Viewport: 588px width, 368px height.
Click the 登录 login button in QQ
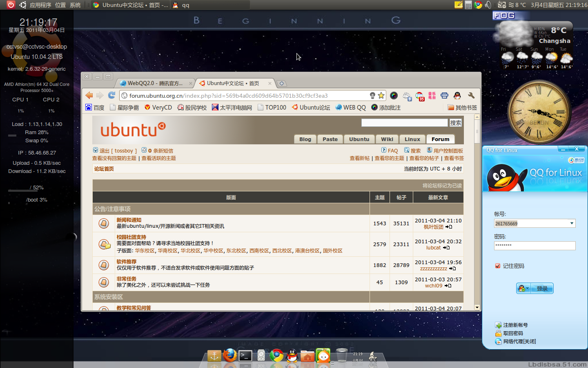[542, 288]
